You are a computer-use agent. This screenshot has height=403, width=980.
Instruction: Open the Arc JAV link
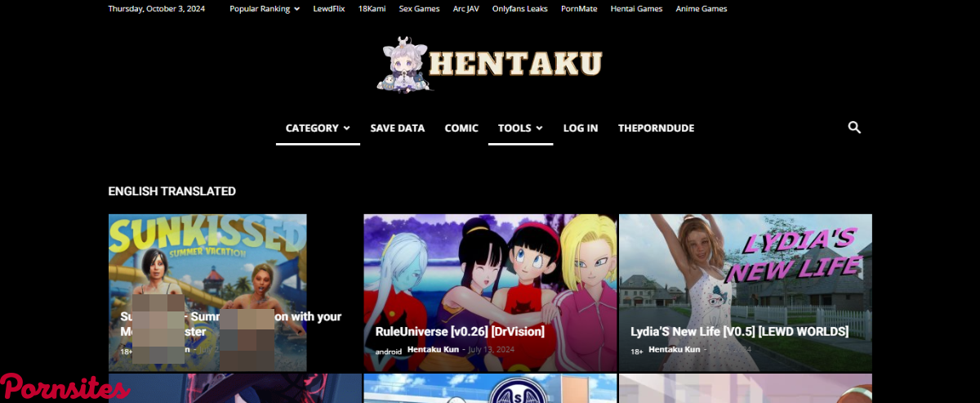[466, 9]
